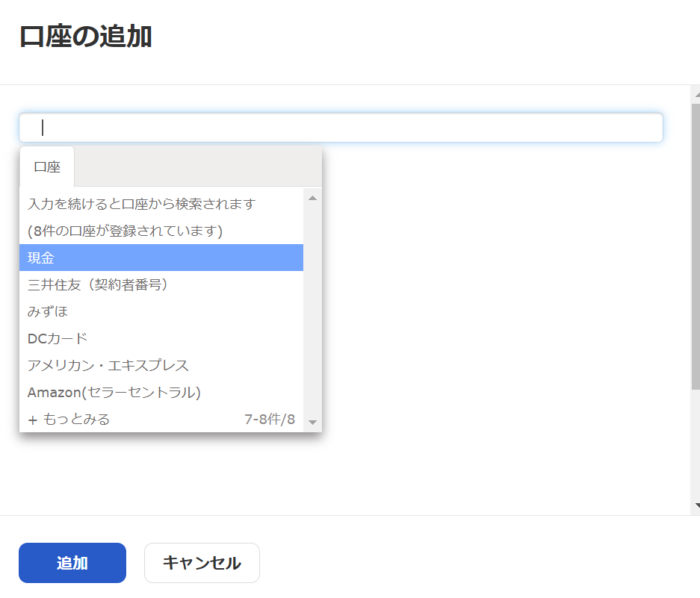Click text (8件の口座が登録されています)
Viewport: 700px width, 598px height.
click(125, 231)
